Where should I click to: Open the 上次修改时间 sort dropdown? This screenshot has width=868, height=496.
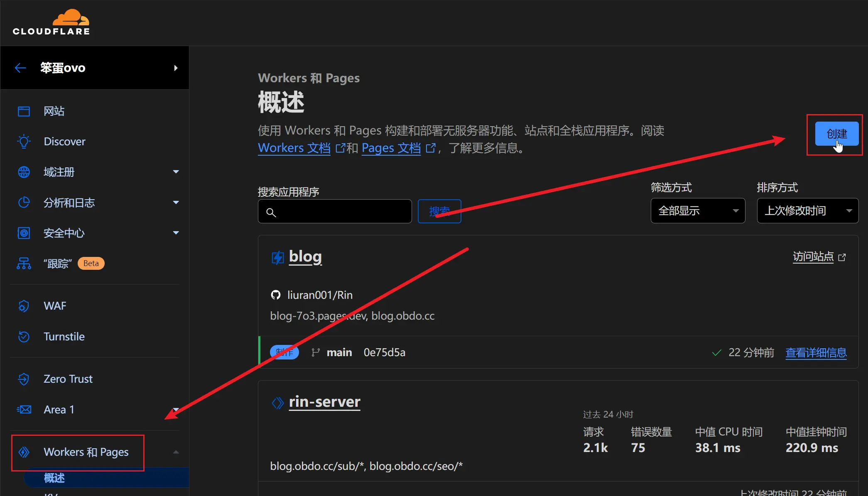click(x=807, y=211)
